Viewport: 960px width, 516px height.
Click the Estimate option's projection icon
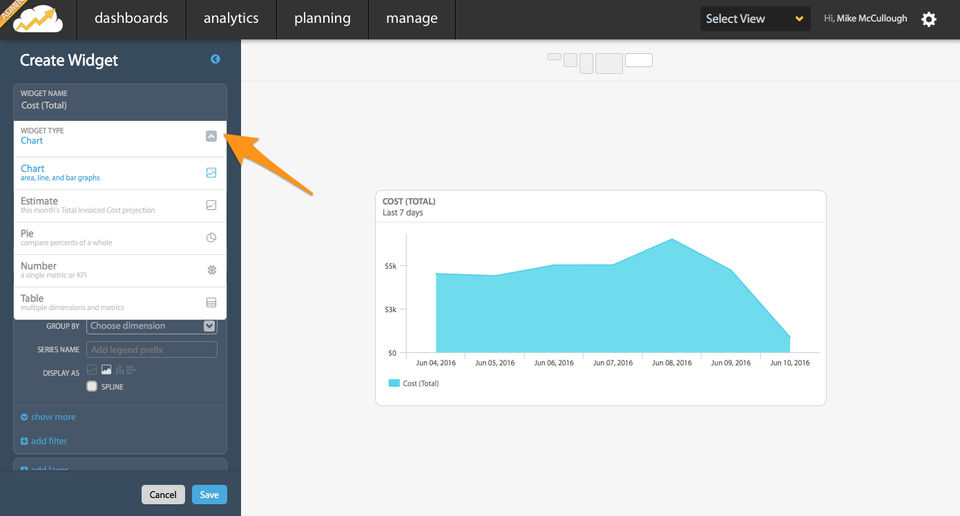(x=211, y=205)
